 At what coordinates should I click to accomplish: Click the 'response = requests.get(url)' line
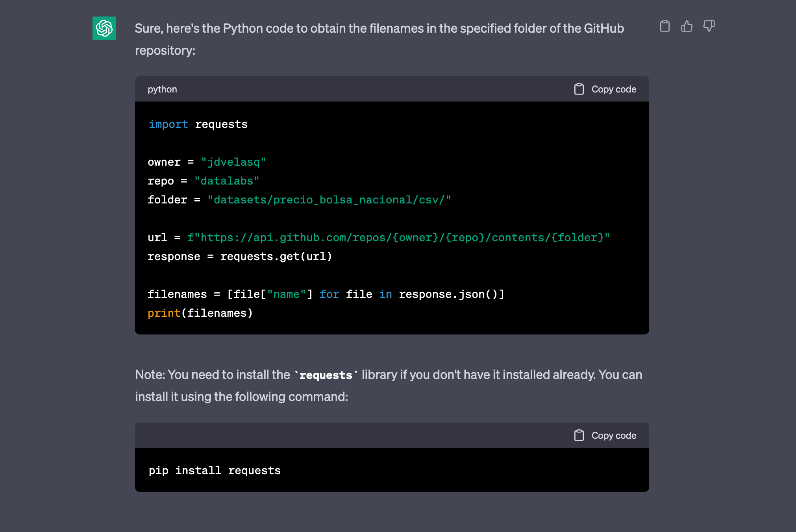point(240,257)
